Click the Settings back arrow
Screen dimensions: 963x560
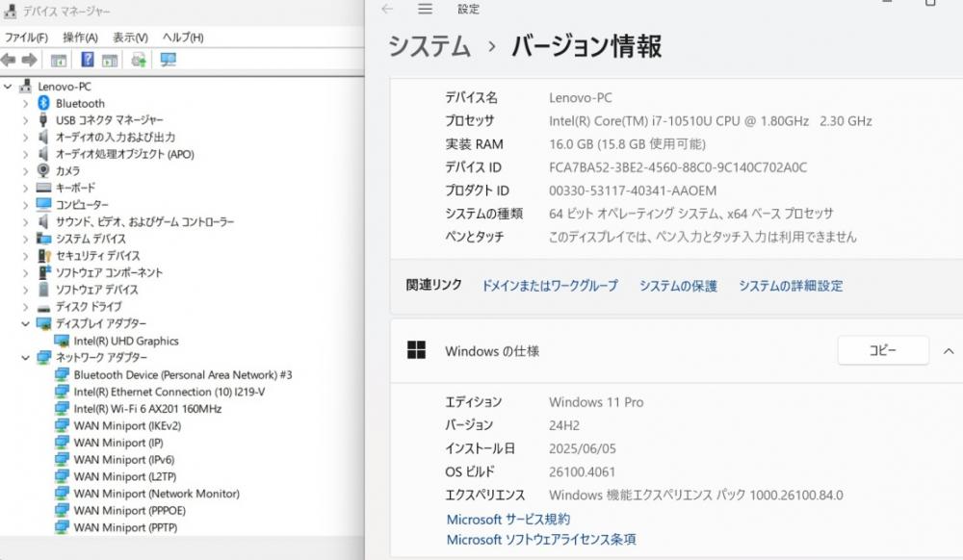coord(387,9)
